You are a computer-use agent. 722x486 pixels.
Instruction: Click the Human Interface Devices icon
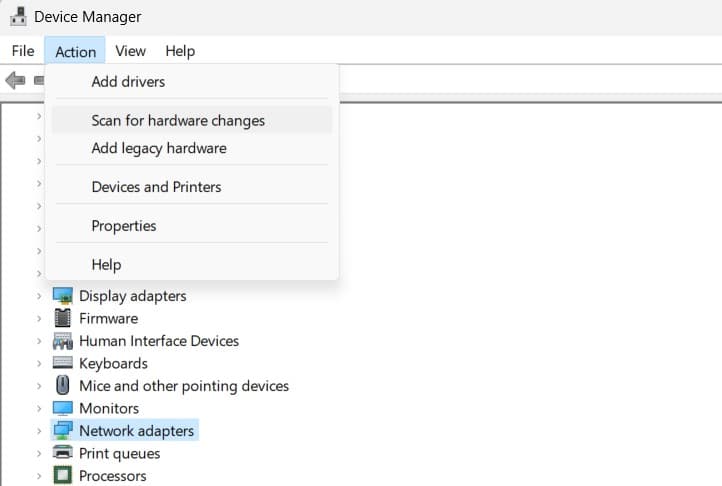tap(63, 341)
